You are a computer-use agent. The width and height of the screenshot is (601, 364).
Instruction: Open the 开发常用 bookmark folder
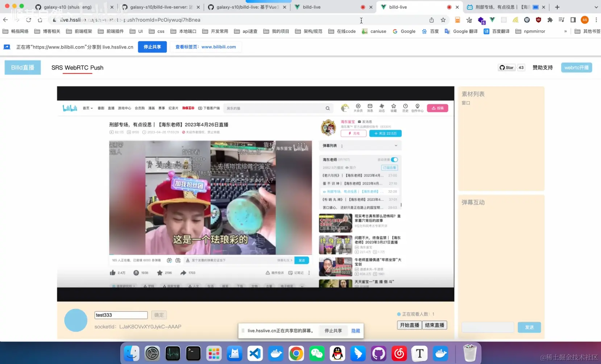(x=215, y=32)
